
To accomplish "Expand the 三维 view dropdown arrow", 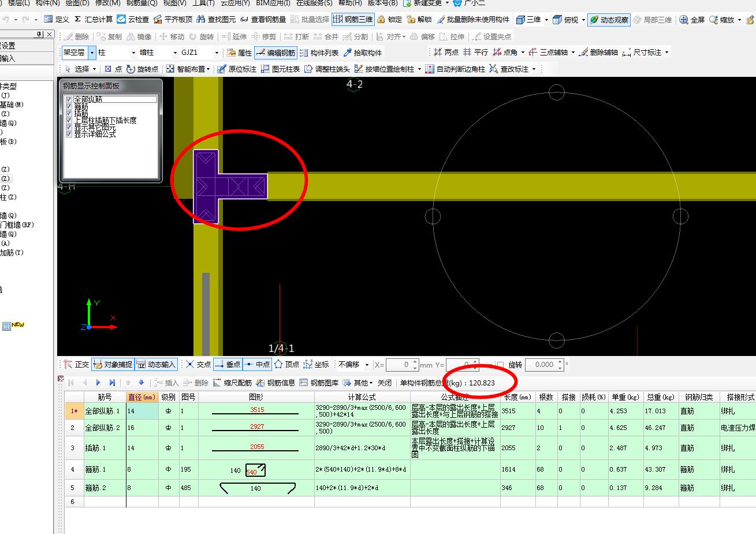I will pyautogui.click(x=546, y=20).
